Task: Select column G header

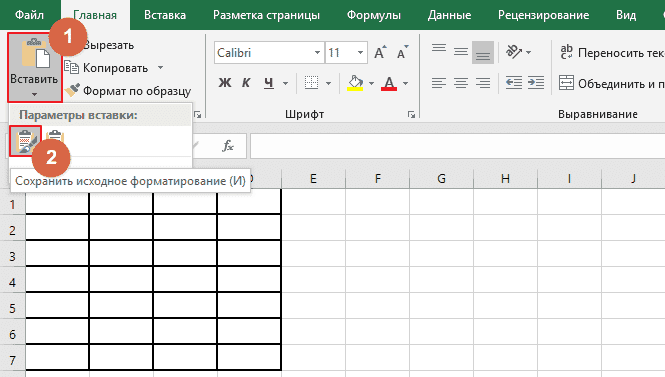Action: [441, 179]
